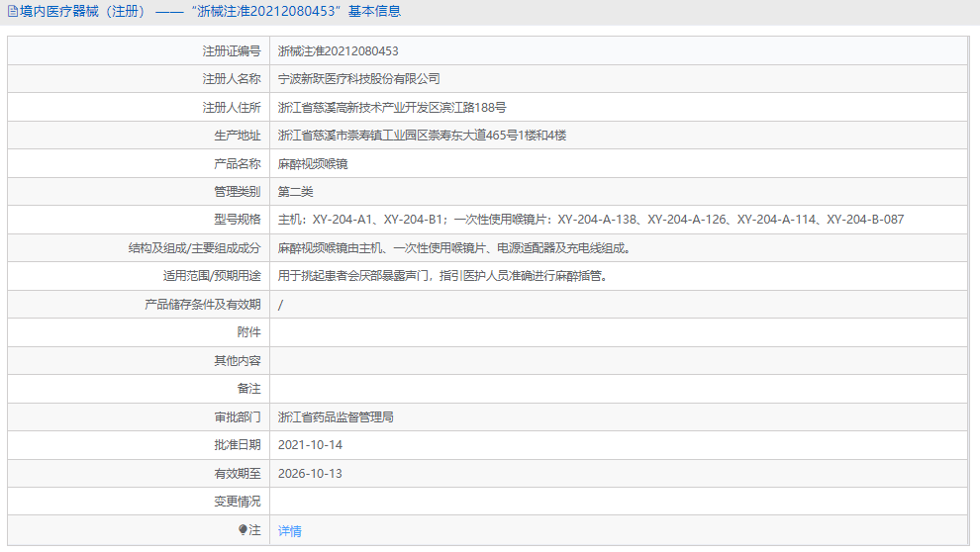This screenshot has height=552, width=980.
Task: Click the 产品名称 label cell
Action: (139, 164)
